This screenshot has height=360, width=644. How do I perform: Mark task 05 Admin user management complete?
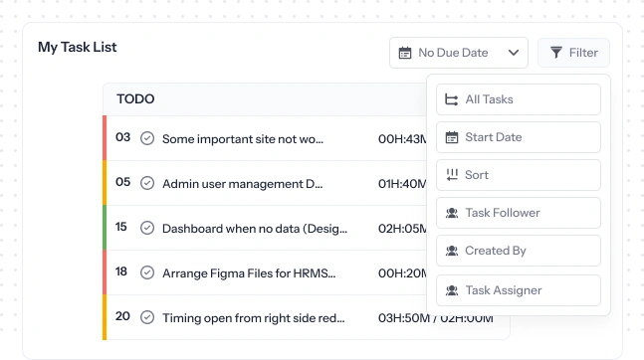[x=147, y=183]
